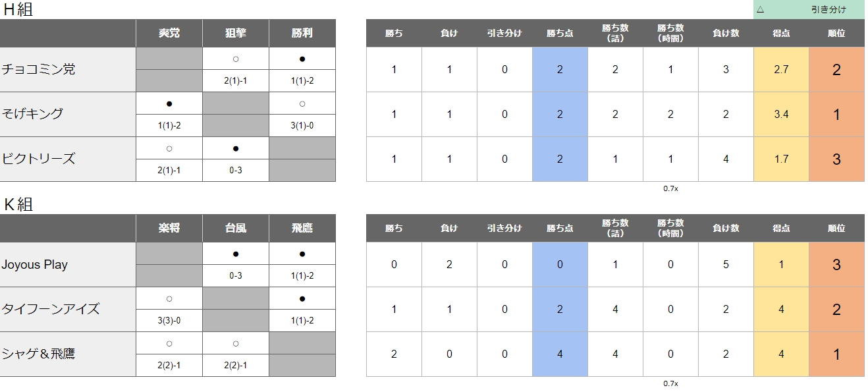This screenshot has height=392, width=868.
Task: Click the 狙撃 column header in H組
Action: point(236,33)
